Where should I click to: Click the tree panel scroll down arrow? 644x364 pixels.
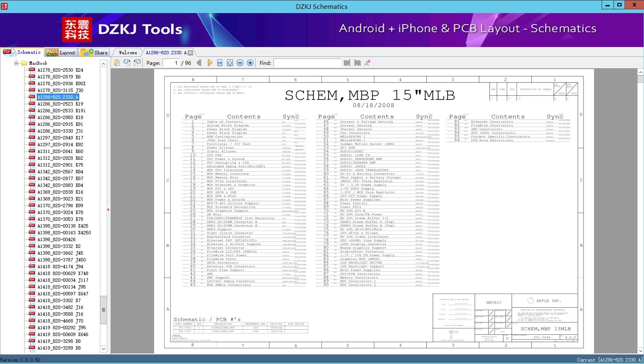click(x=103, y=349)
